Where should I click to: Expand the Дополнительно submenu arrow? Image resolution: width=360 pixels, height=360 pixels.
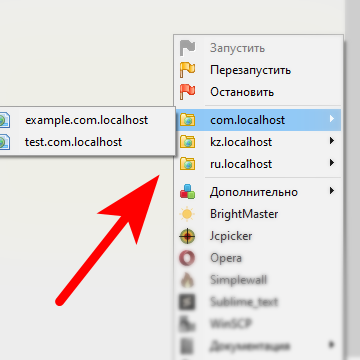point(331,191)
